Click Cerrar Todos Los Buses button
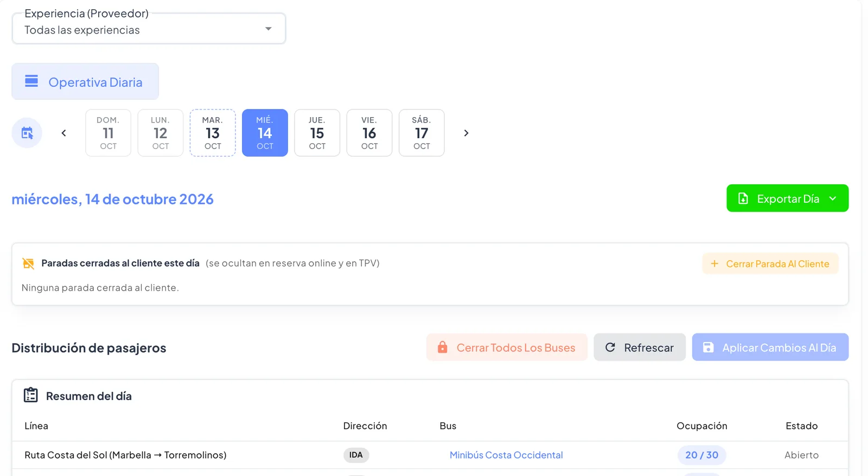 tap(507, 347)
